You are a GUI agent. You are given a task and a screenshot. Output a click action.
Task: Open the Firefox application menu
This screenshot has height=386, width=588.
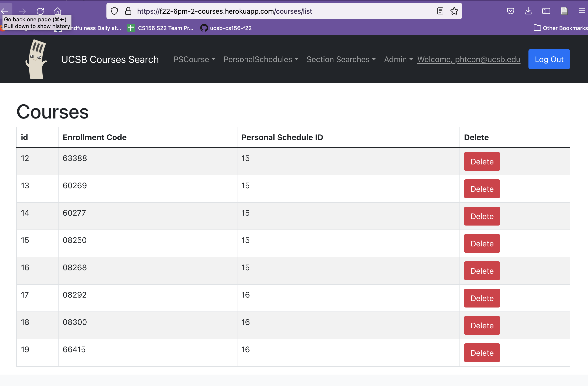(x=582, y=11)
